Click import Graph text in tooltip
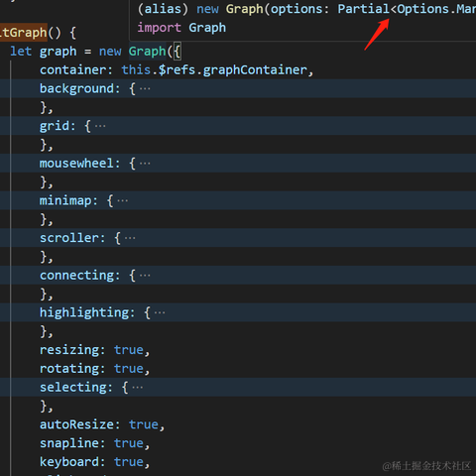The width and height of the screenshot is (476, 476). 181,28
